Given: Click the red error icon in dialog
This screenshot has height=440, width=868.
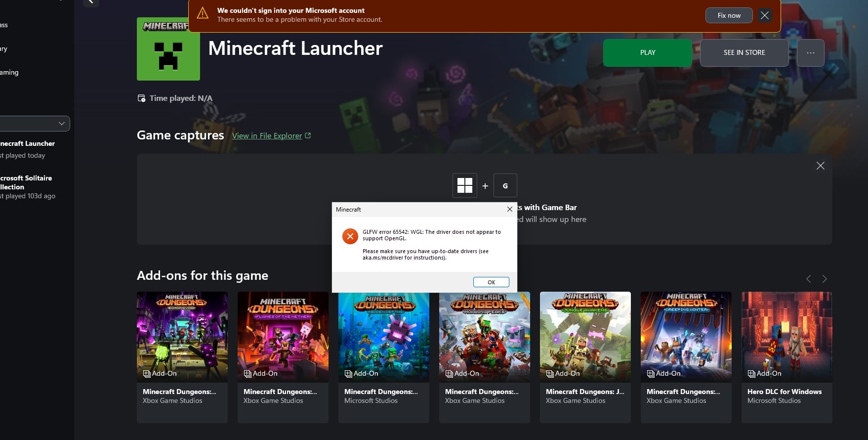Looking at the screenshot, I should (x=350, y=236).
